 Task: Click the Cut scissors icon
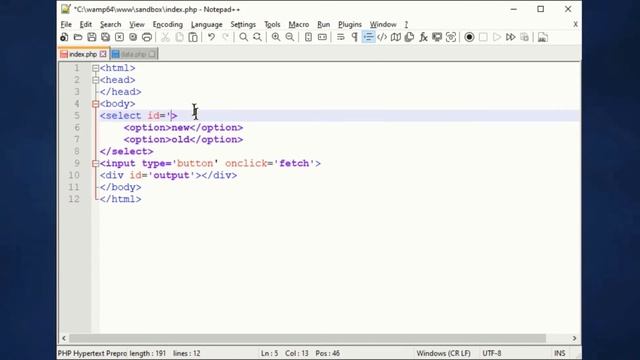point(165,37)
